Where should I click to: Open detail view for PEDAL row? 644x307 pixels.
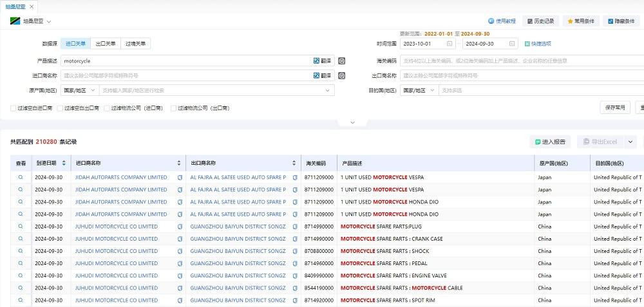pyautogui.click(x=21, y=263)
